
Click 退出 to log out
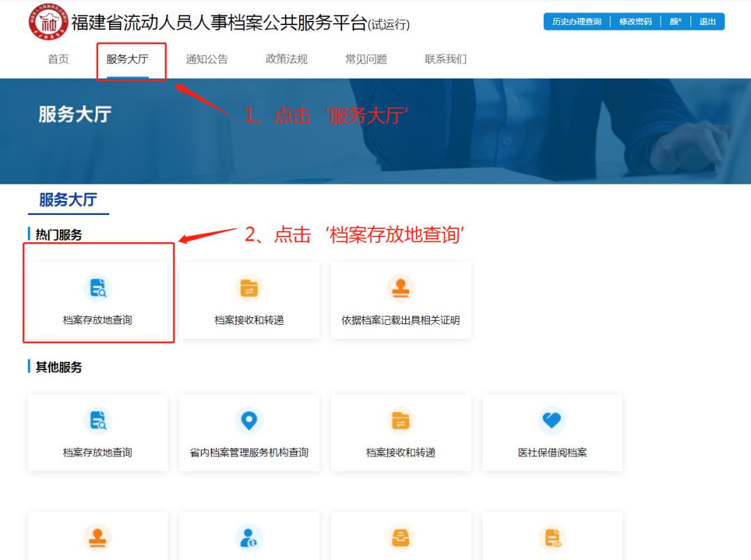tap(707, 22)
